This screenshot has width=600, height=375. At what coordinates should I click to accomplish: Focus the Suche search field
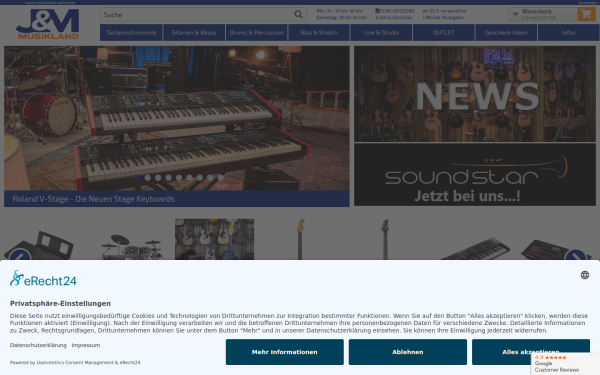coord(197,15)
